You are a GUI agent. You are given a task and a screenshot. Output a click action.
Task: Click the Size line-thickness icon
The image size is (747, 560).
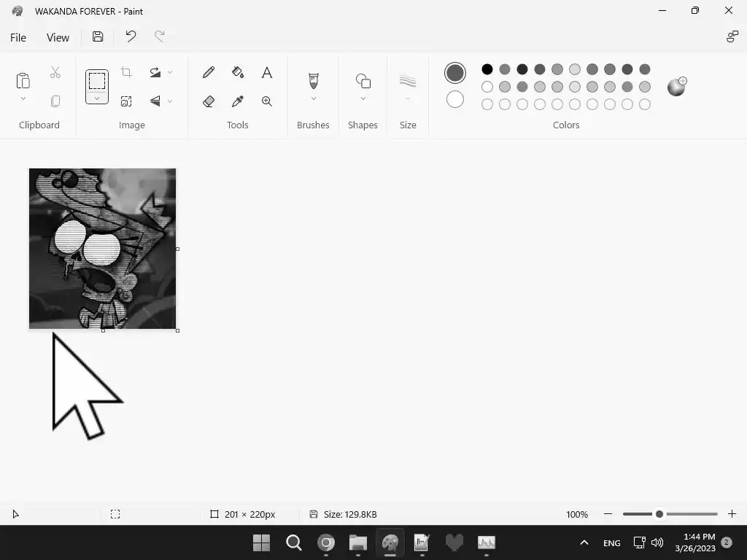[x=408, y=81]
